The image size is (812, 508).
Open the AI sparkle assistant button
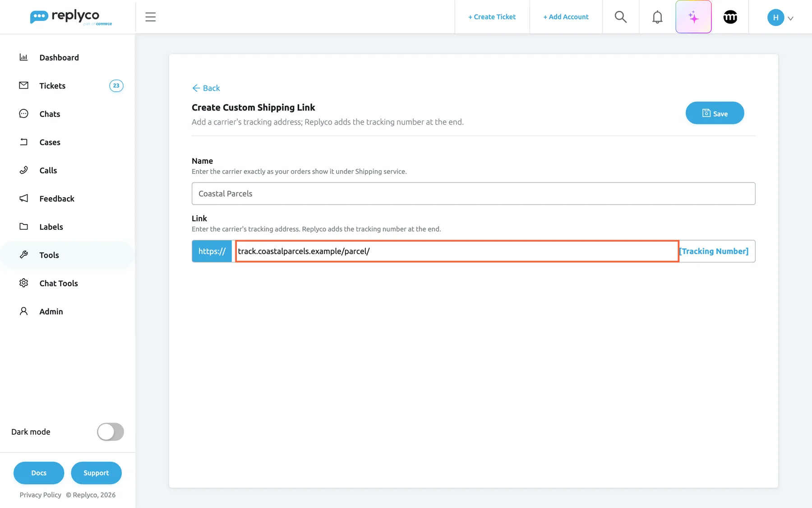point(693,17)
